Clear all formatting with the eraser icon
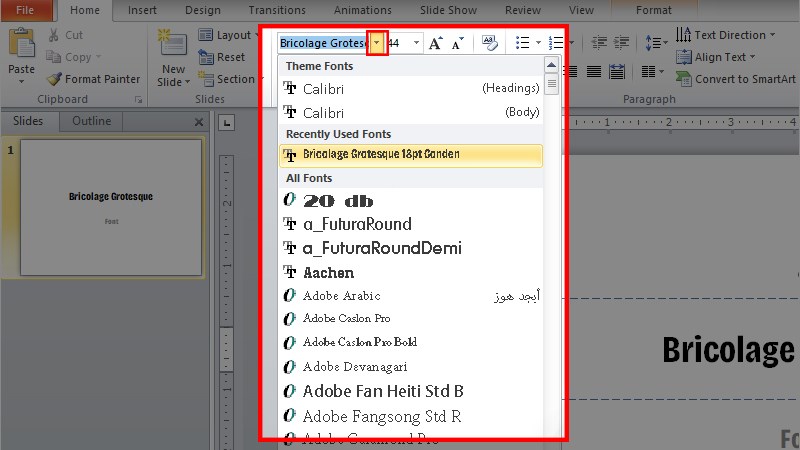 click(490, 43)
